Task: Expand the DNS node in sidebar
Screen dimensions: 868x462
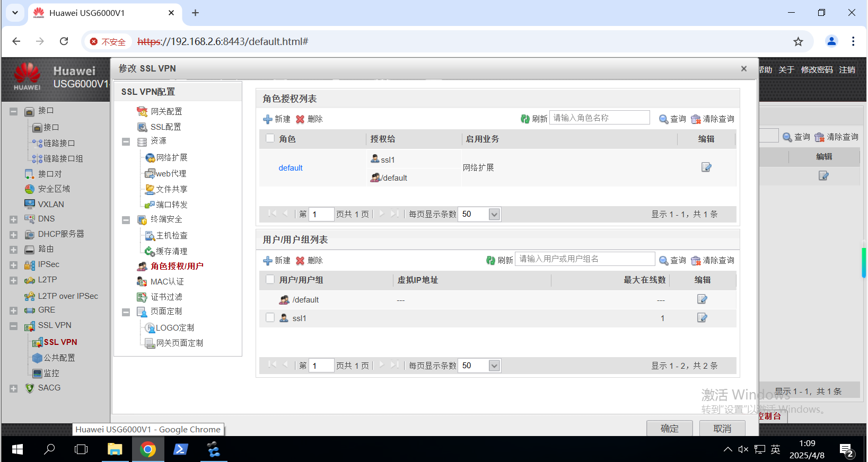Action: coord(13,219)
